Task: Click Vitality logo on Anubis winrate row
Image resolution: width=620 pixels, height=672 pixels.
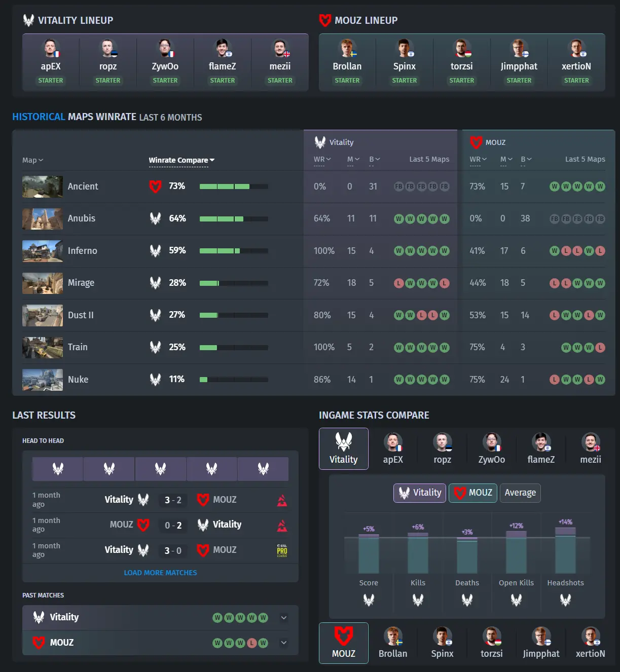Action: [x=155, y=218]
